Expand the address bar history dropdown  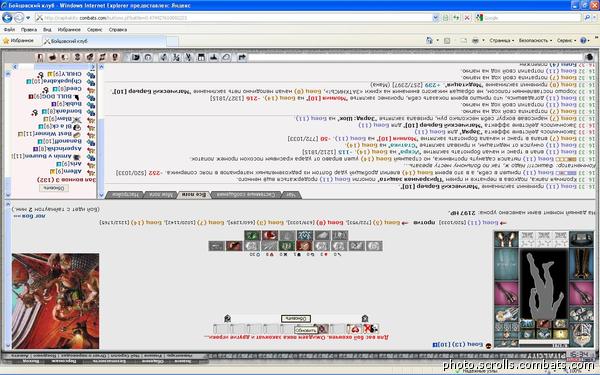(435, 18)
